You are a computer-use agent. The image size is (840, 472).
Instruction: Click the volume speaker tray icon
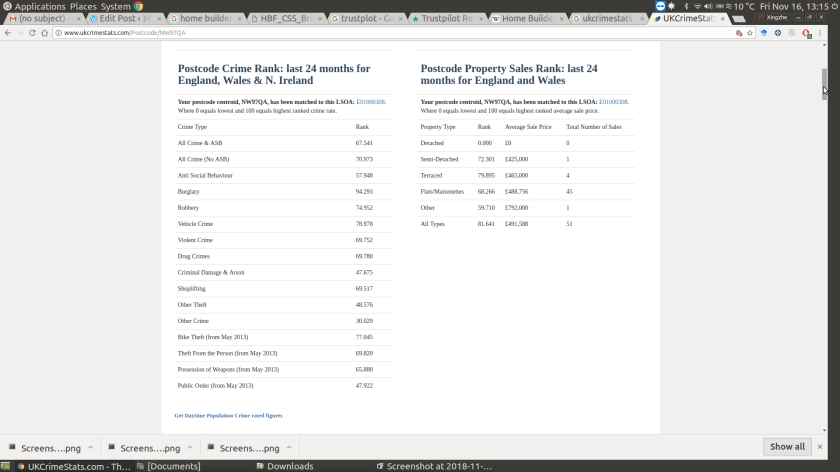[708, 6]
